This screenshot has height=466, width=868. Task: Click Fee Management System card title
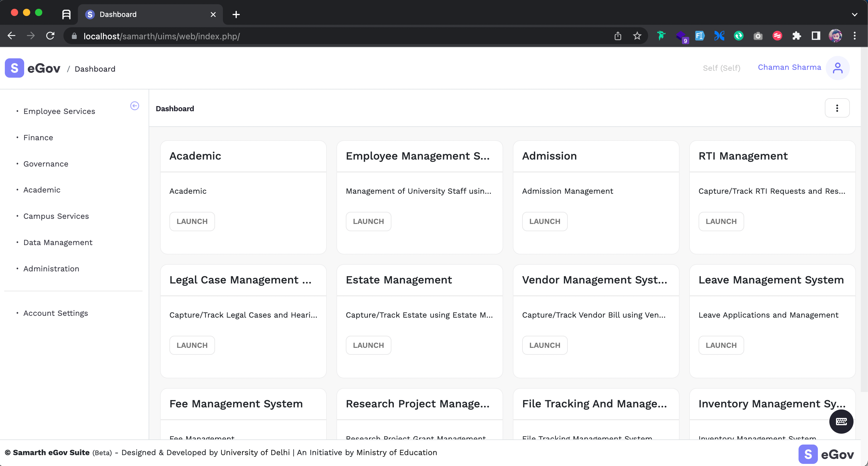[x=236, y=404]
